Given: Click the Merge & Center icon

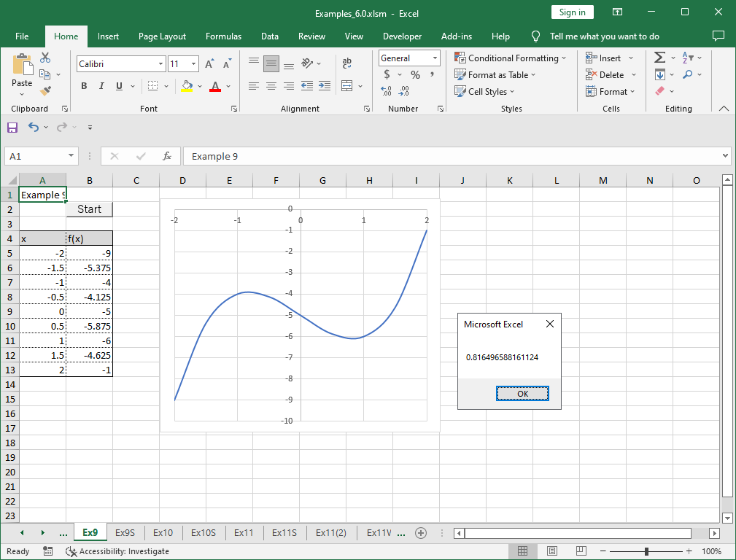Looking at the screenshot, I should coord(347,86).
